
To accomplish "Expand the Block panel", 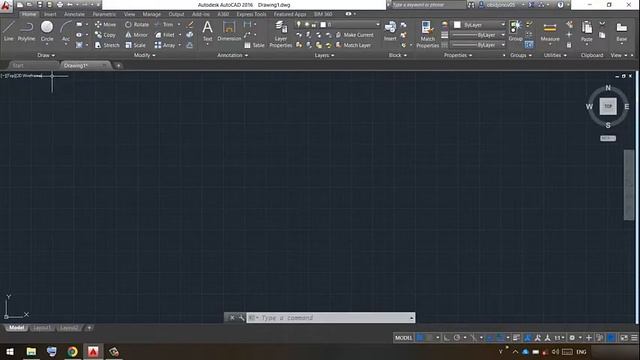I will point(398,55).
